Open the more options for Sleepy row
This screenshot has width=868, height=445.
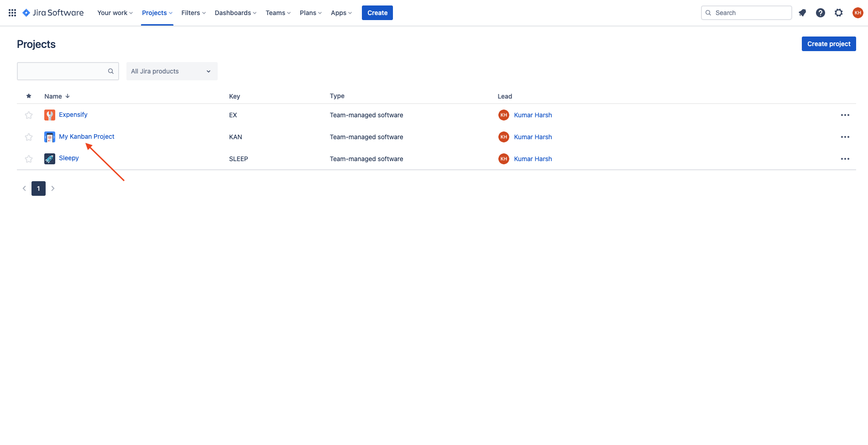click(845, 158)
